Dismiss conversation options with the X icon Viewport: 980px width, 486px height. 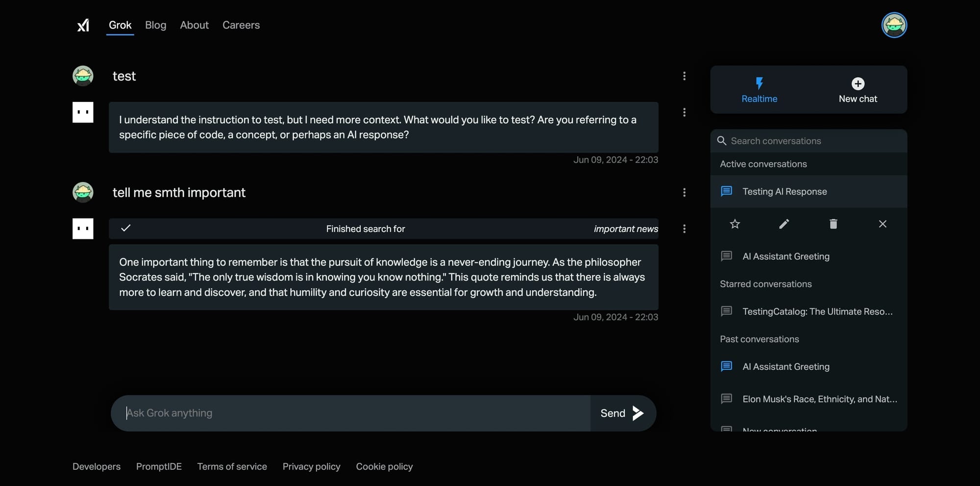pos(882,224)
